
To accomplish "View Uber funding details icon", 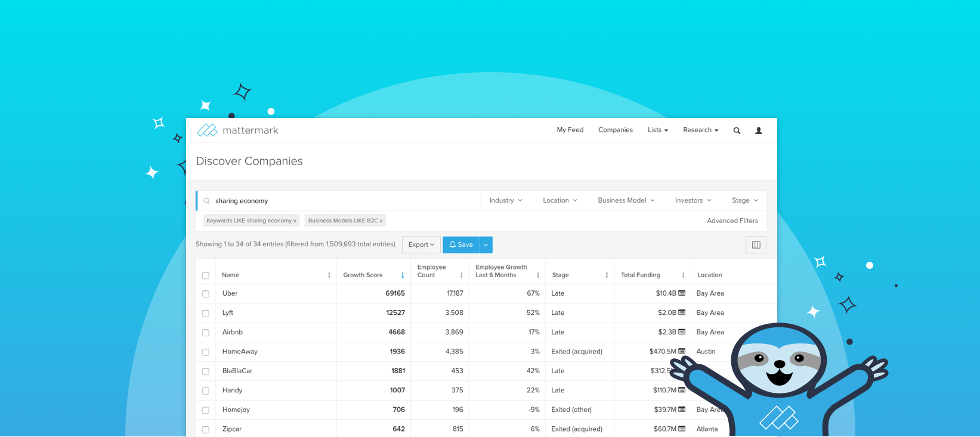I will pyautogui.click(x=682, y=293).
